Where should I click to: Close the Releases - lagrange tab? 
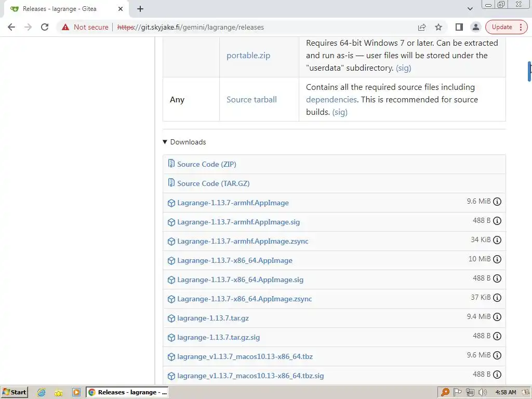121,9
